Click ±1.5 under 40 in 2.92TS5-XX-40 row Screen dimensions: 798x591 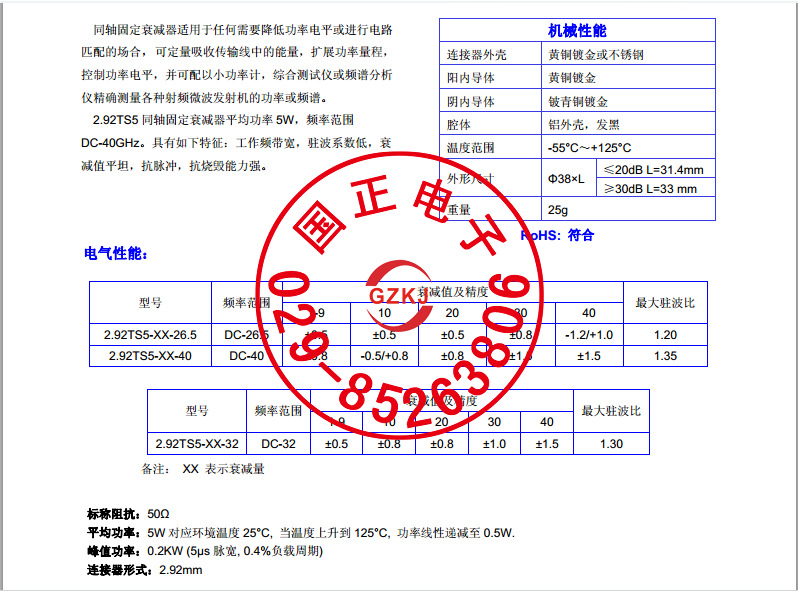point(589,356)
